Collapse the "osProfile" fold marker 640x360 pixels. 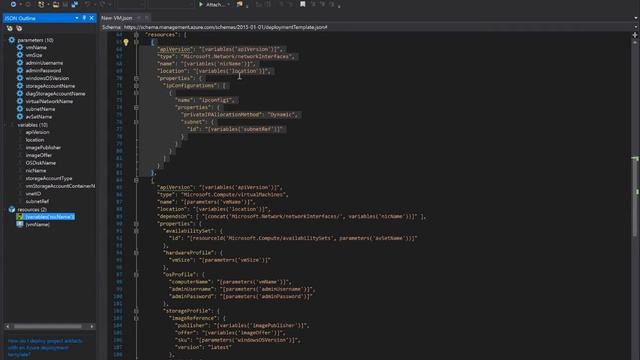point(136,275)
